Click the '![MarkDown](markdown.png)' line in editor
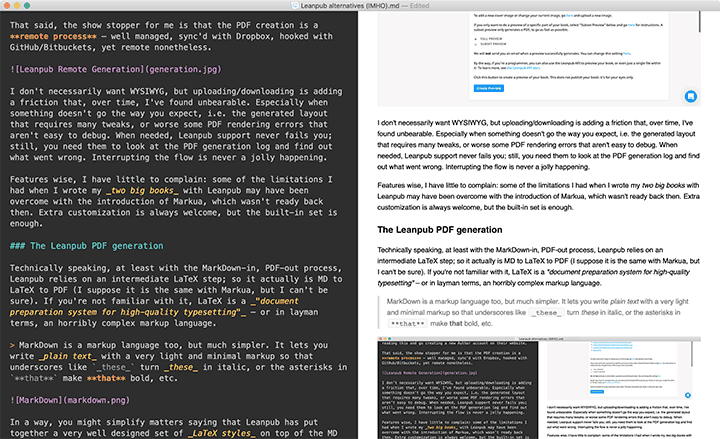The image size is (720, 439). click(x=70, y=400)
